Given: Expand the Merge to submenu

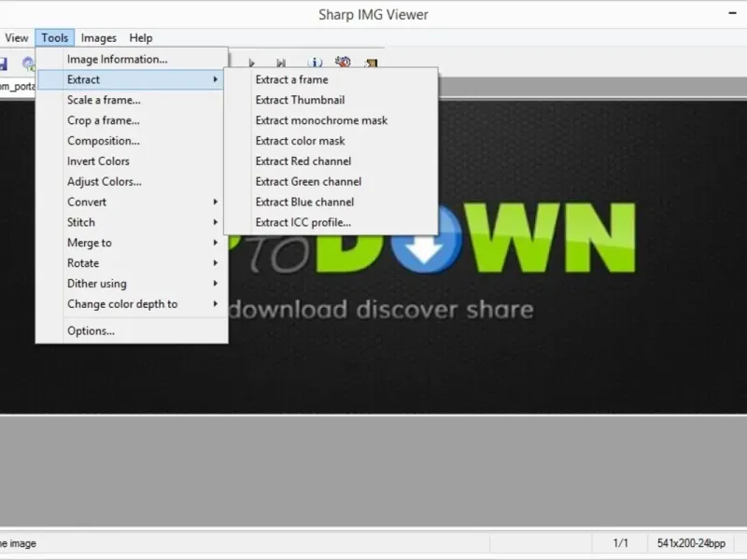Looking at the screenshot, I should 132,243.
